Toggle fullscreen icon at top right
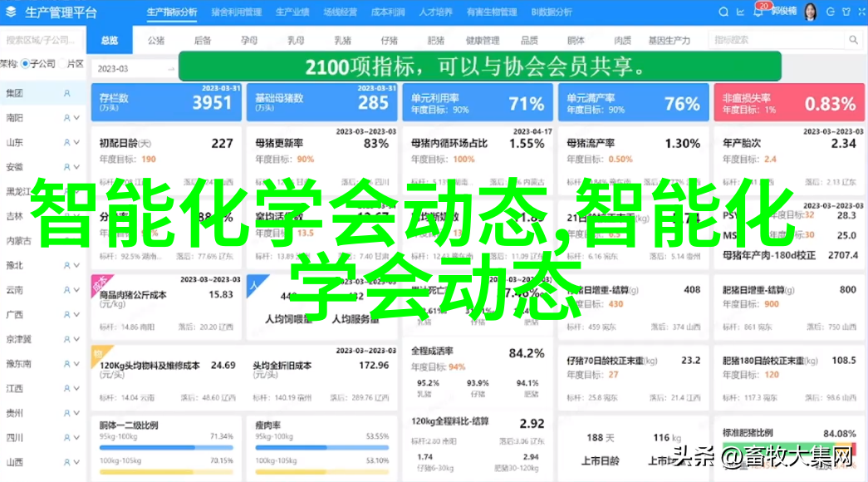Viewport: 868px width, 482px height. [862, 12]
